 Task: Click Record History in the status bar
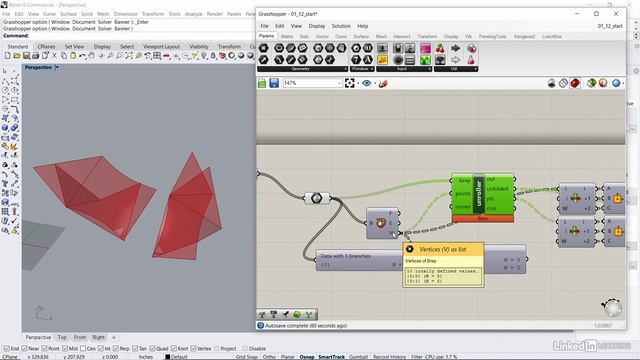389,357
